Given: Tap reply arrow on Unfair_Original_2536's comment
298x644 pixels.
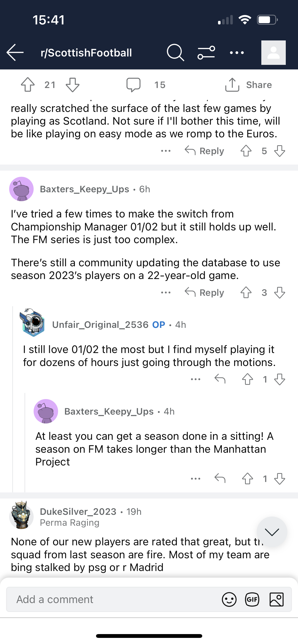Looking at the screenshot, I should coord(220,379).
